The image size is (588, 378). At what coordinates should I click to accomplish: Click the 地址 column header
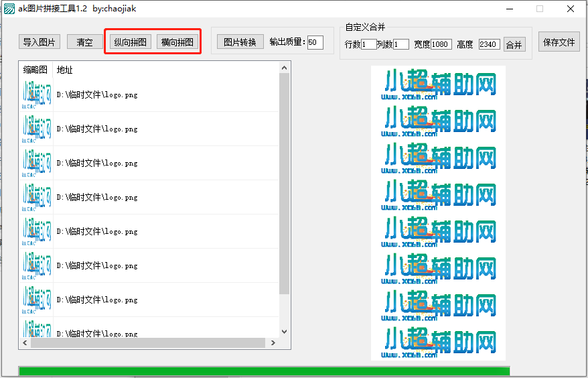(x=65, y=70)
